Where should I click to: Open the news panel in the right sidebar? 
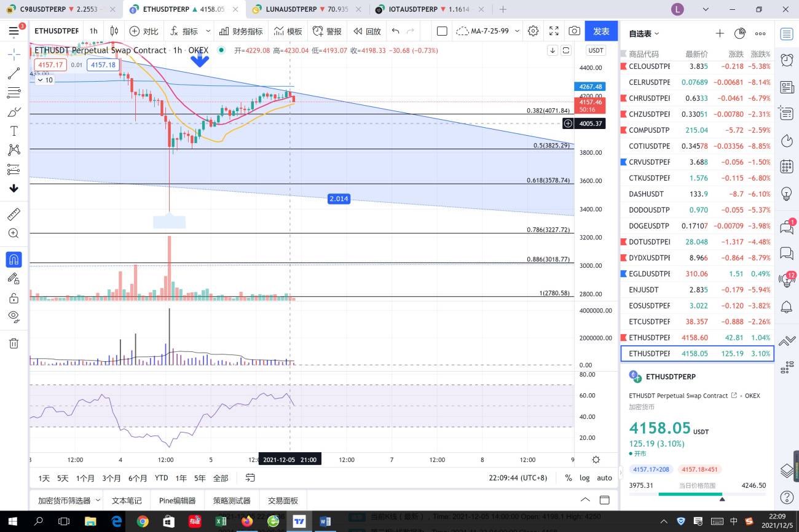[x=786, y=87]
